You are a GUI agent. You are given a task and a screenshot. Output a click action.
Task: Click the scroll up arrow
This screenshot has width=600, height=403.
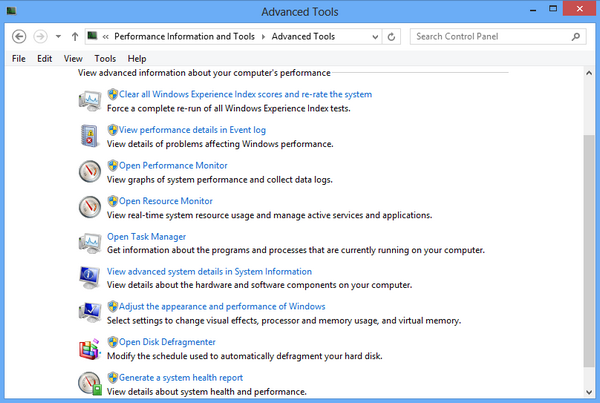coord(589,73)
